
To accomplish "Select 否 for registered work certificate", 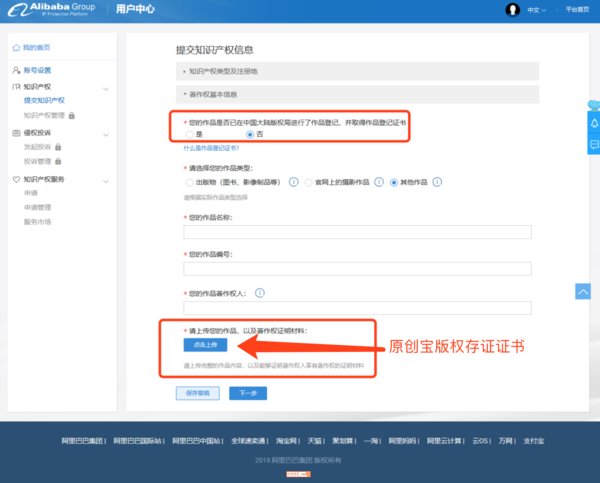I will (x=250, y=134).
